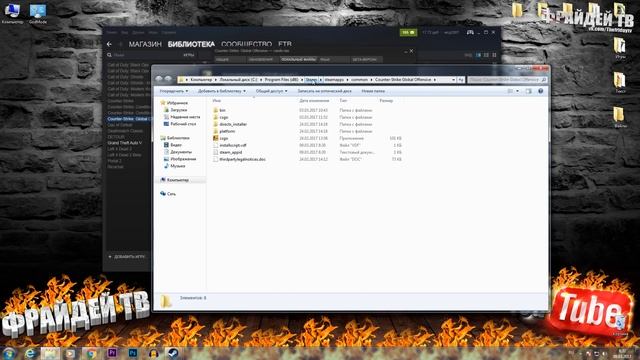Screen dimensions: 640x360
Task: Select Grand Theft Auto V in Steam library
Action: (125, 143)
